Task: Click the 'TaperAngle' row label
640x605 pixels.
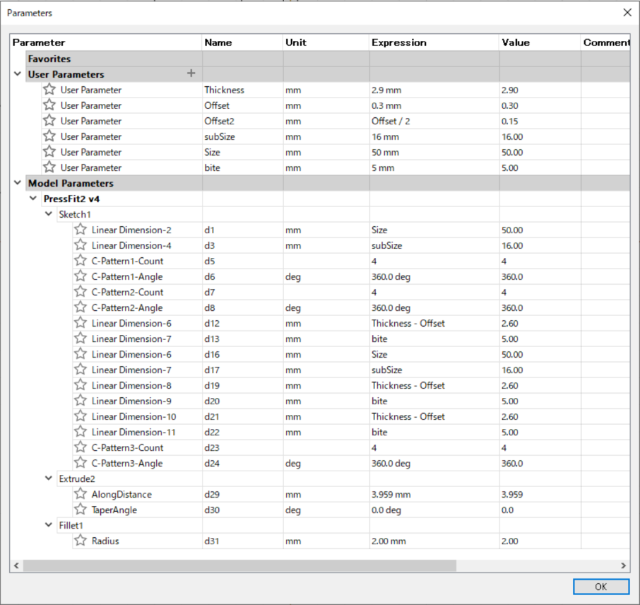Action: point(114,510)
